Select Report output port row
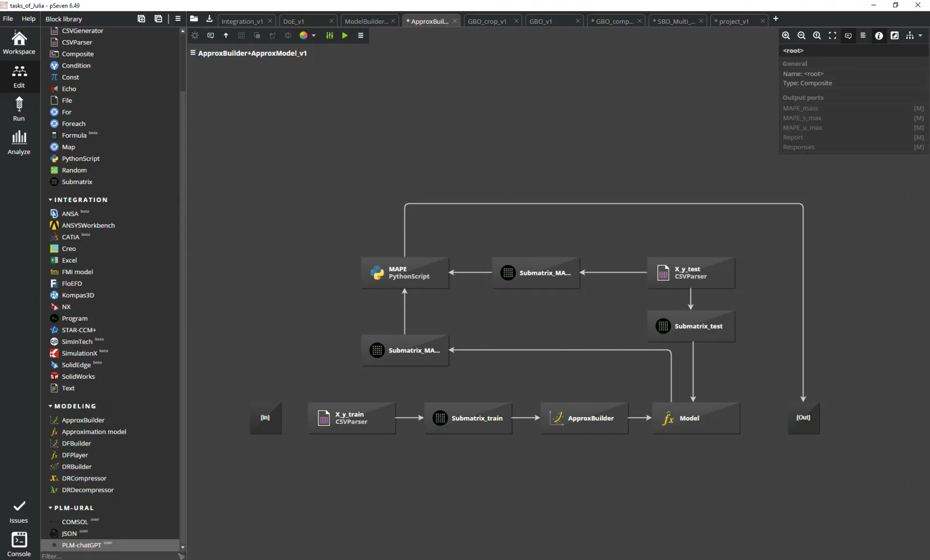The width and height of the screenshot is (930, 560). [x=853, y=138]
